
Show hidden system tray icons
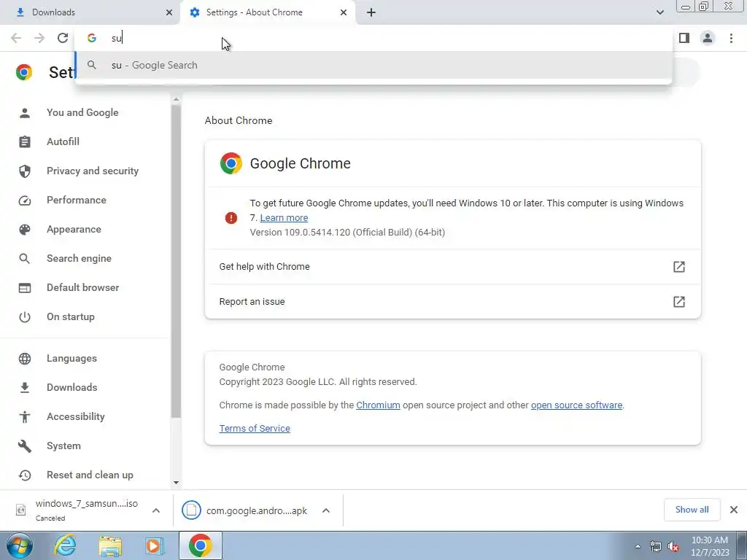(638, 546)
